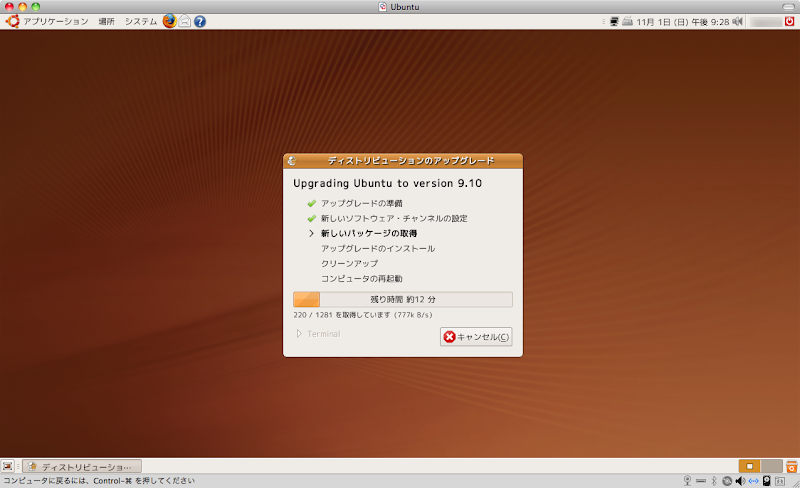Viewport: 800px width, 488px height.
Task: Click the blurred user name switcher area
Action: click(x=765, y=21)
